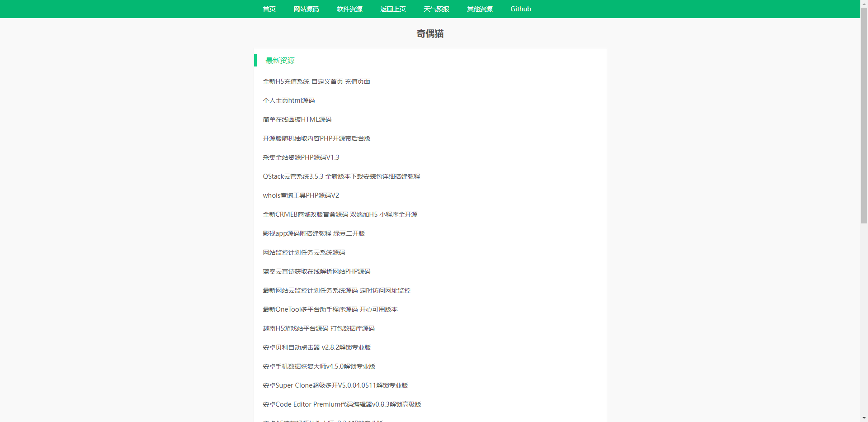Open 最新网站云监控计划任务系统源码 link
The width and height of the screenshot is (868, 422).
336,290
